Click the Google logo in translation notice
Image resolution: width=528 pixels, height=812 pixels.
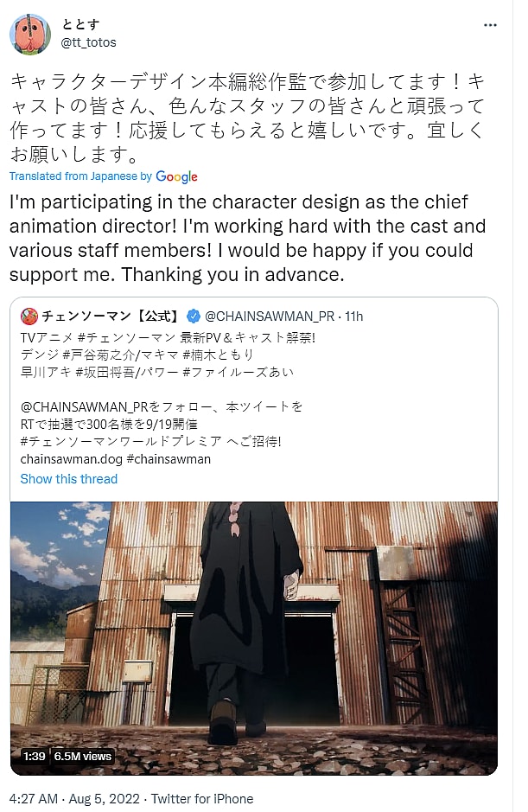(x=177, y=176)
